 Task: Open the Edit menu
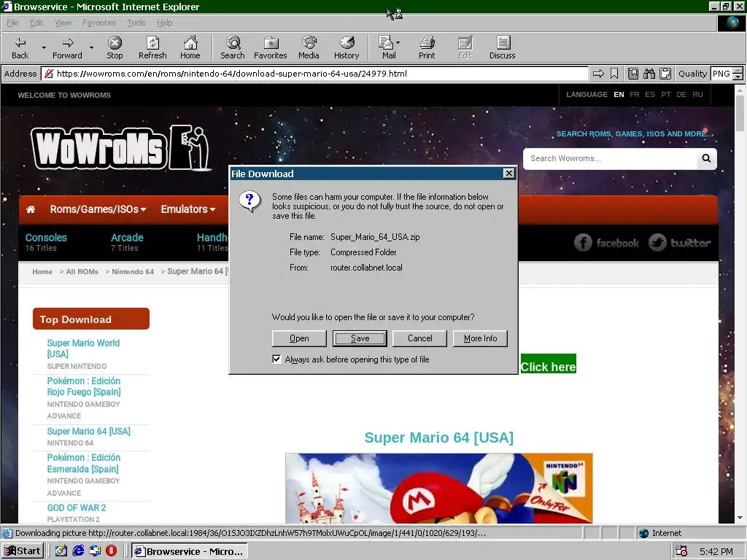point(36,23)
